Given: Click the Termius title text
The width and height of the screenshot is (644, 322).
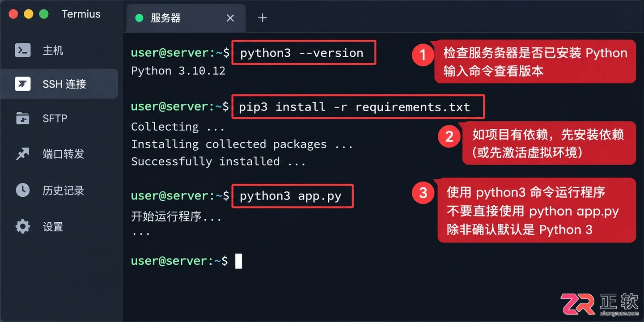Looking at the screenshot, I should pyautogui.click(x=81, y=14).
